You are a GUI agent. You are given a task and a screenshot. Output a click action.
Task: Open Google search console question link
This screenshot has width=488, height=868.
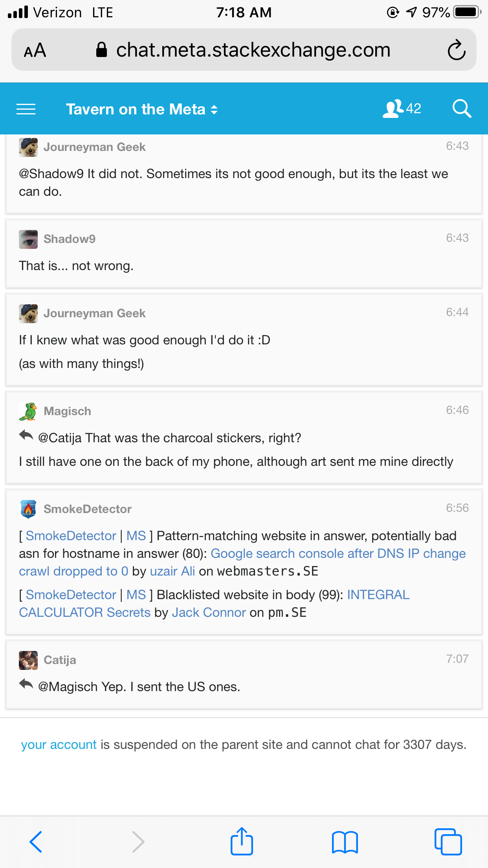tap(338, 554)
